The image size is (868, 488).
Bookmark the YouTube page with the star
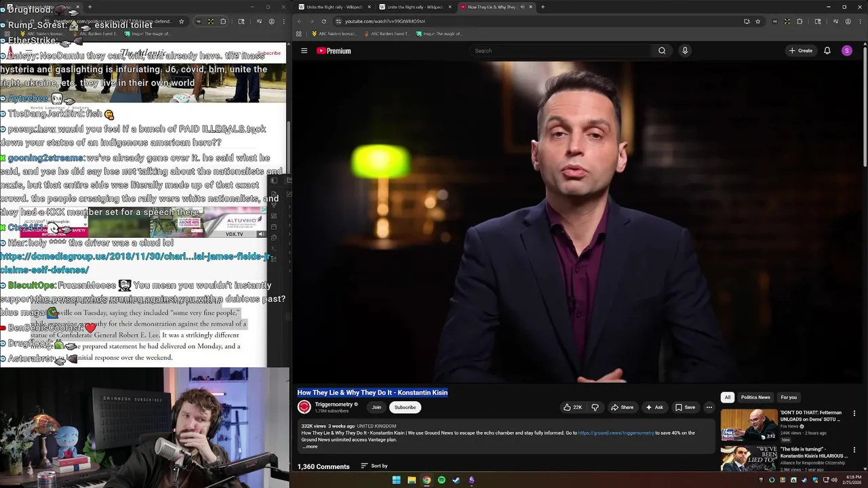(758, 21)
